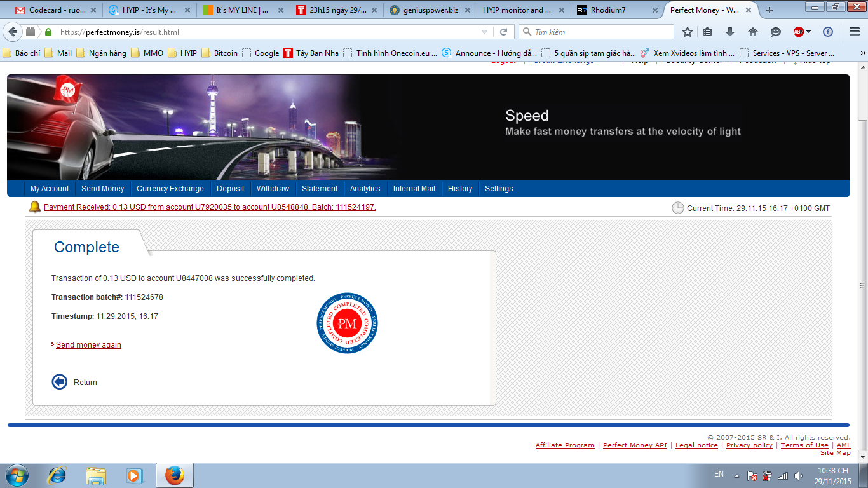The width and height of the screenshot is (868, 488).
Task: Click the perfectmoney.is address bar
Action: click(267, 32)
